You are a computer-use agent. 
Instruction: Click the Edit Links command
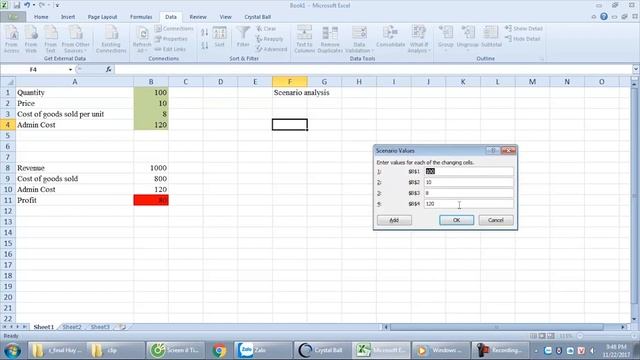[170, 49]
